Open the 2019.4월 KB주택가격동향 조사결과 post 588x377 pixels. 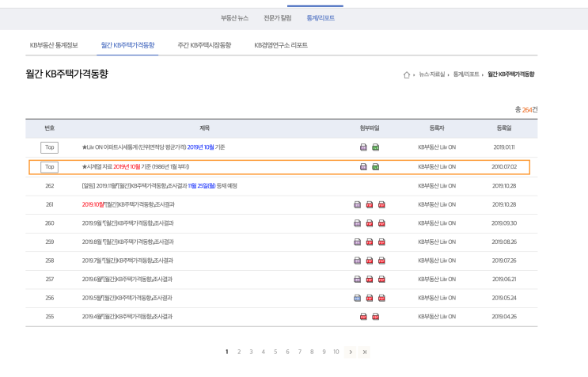[127, 317]
